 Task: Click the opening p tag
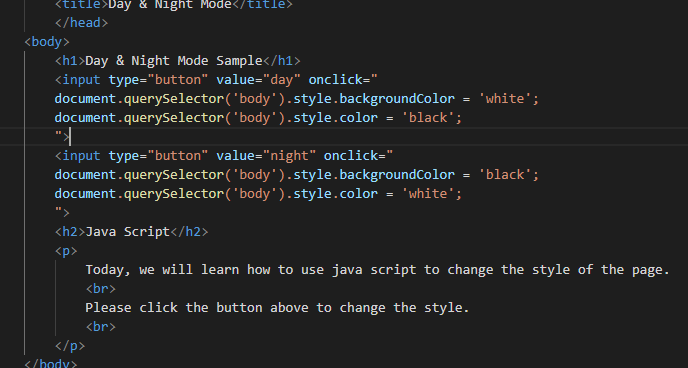[66, 251]
